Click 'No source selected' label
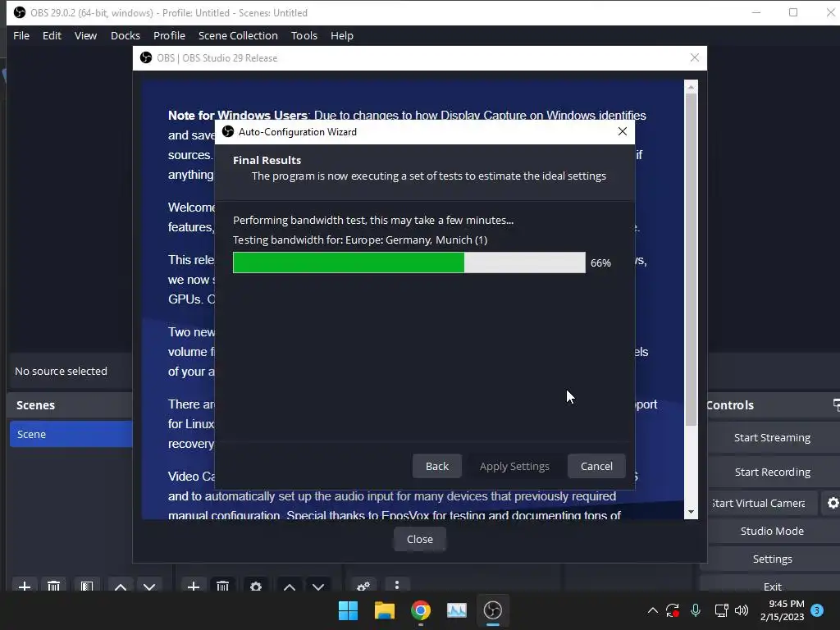 click(61, 371)
